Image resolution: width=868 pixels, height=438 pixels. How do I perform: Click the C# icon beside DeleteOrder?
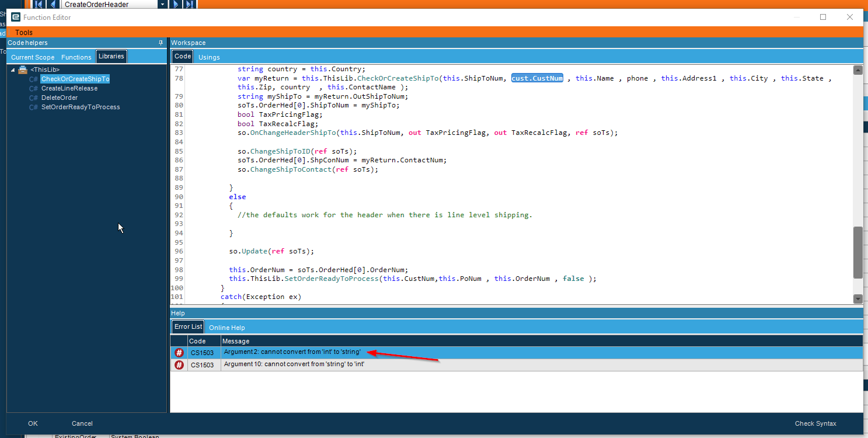[33, 98]
